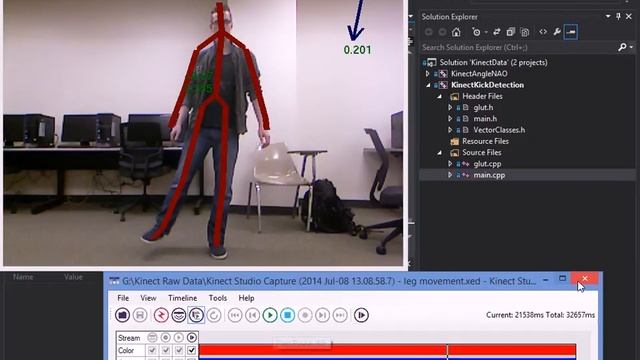Click the Pending Changes Filter clock icon

pos(476,32)
